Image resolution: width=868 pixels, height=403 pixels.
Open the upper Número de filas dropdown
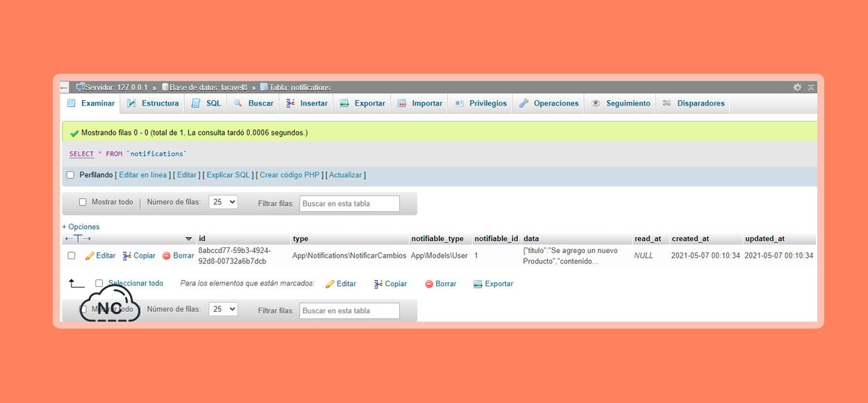pyautogui.click(x=223, y=202)
